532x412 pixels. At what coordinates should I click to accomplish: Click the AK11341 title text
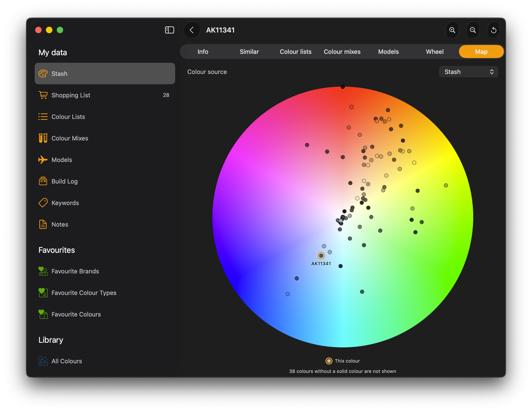pos(220,30)
